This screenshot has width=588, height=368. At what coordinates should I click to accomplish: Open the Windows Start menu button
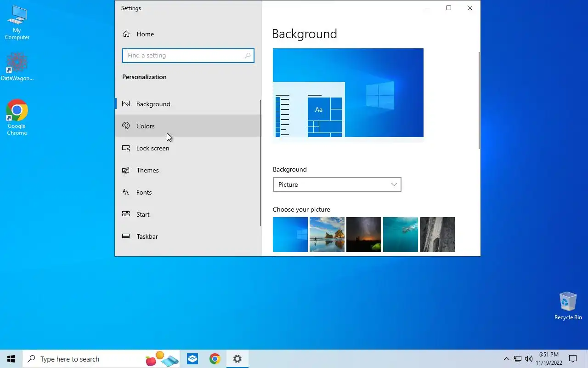click(x=11, y=359)
